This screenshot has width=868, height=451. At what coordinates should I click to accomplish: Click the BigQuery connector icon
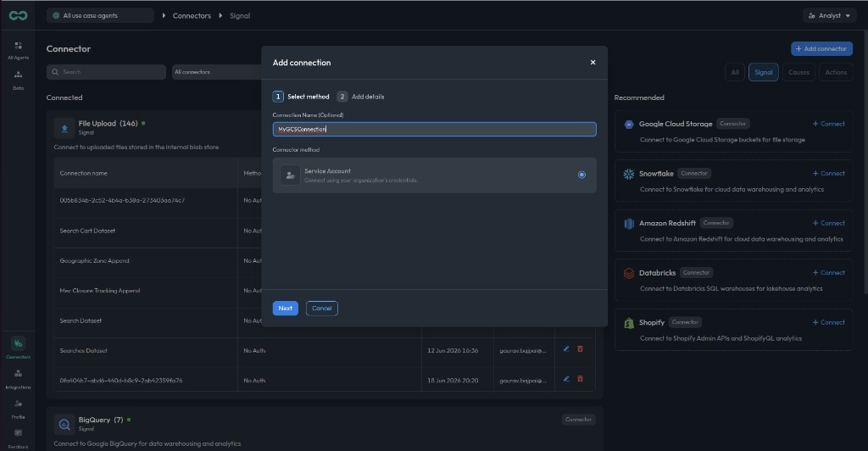click(x=64, y=425)
